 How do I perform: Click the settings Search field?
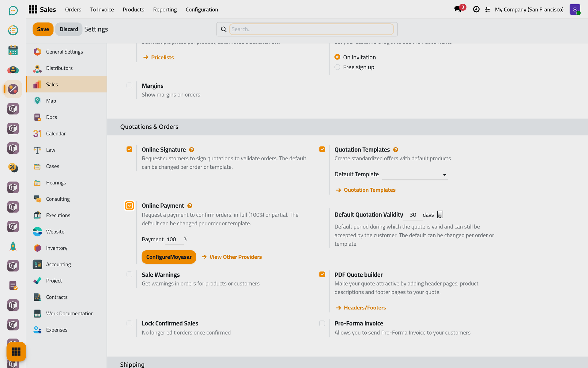click(311, 29)
